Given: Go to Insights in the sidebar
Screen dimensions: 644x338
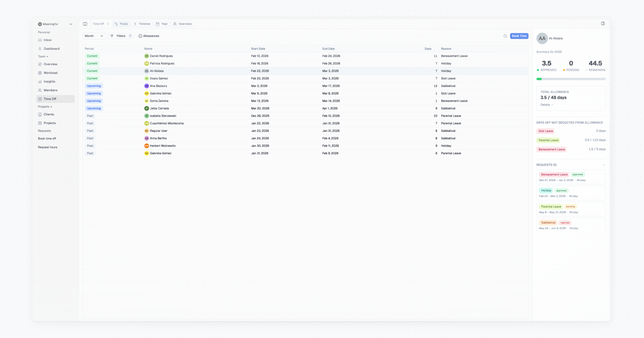Looking at the screenshot, I should tap(49, 82).
